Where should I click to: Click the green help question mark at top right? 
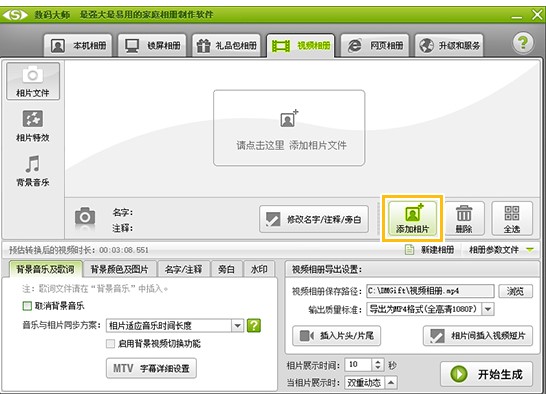point(523,43)
